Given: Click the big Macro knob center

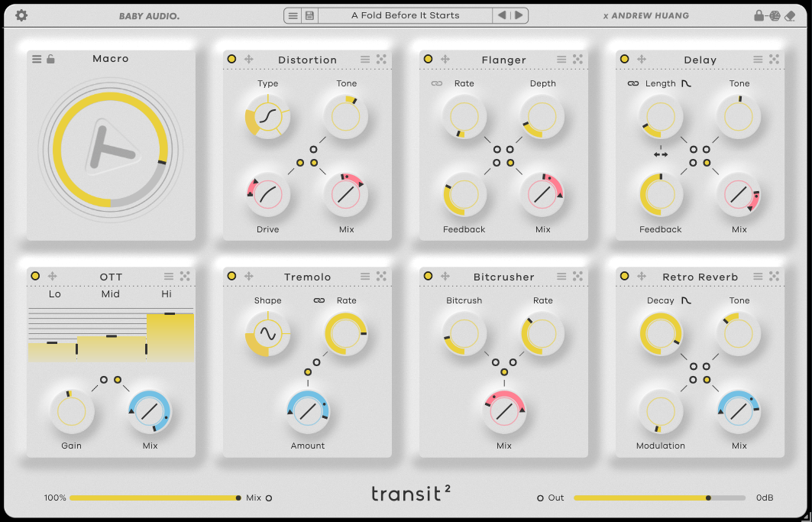Looking at the screenshot, I should pyautogui.click(x=110, y=150).
